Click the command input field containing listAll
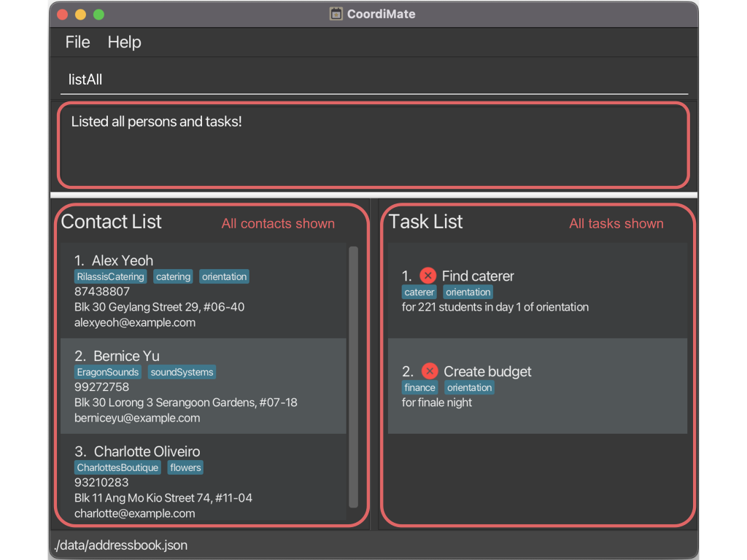The image size is (747, 560). 373,79
